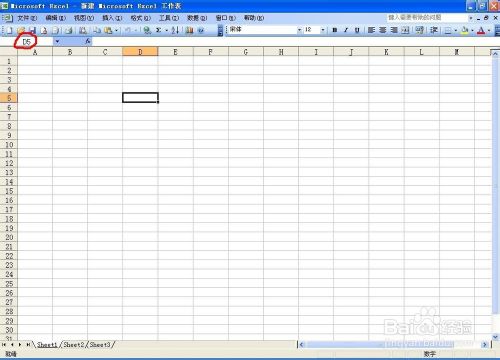Toggle Align Right
This screenshot has height=360, width=500.
pyautogui.click(x=394, y=30)
